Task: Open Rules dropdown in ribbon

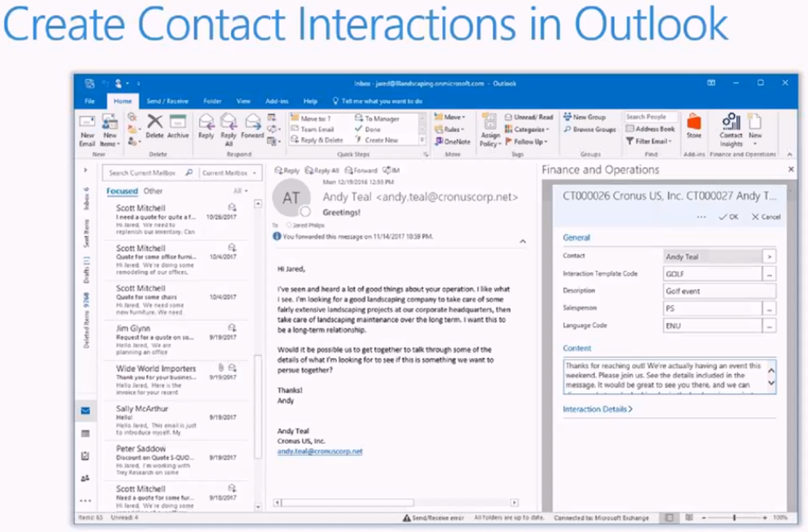Action: coord(449,129)
